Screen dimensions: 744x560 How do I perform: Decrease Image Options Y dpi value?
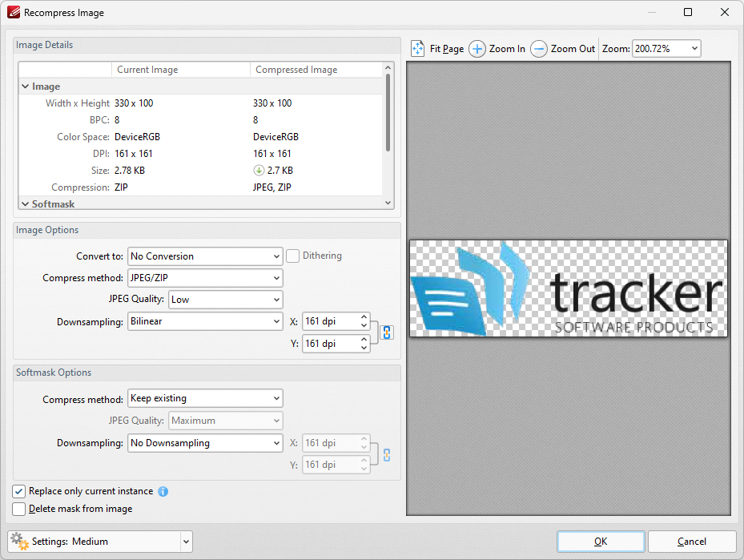pyautogui.click(x=364, y=348)
